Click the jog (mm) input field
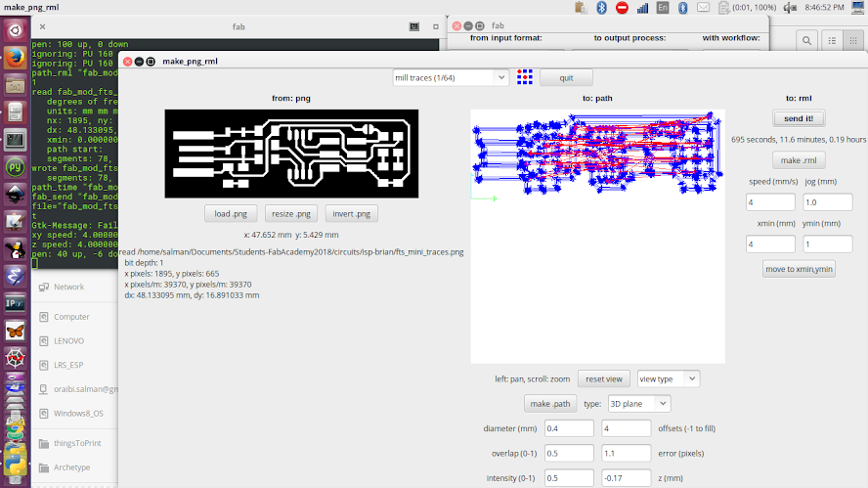The width and height of the screenshot is (868, 488). click(x=828, y=202)
